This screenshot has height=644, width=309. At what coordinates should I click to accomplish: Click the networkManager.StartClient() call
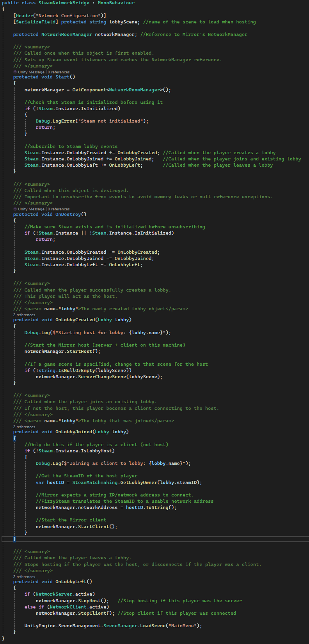click(x=76, y=527)
